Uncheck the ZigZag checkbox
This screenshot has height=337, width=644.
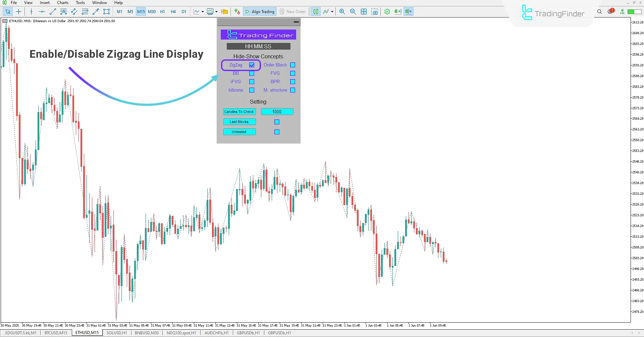coord(252,65)
